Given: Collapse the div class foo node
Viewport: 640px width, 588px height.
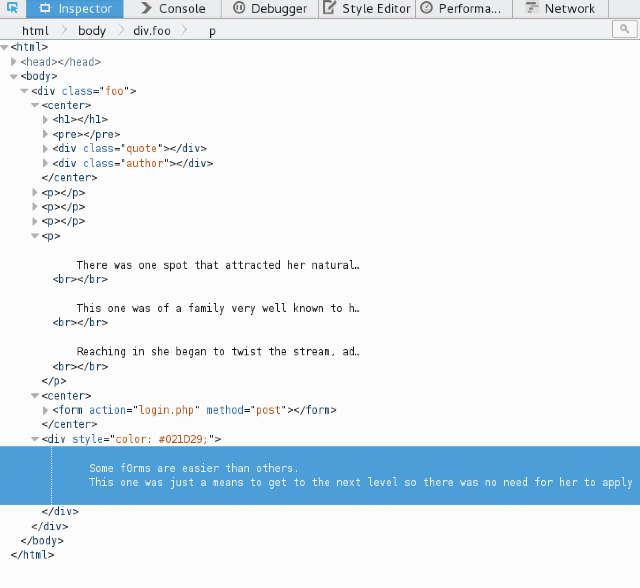Looking at the screenshot, I should [x=24, y=91].
